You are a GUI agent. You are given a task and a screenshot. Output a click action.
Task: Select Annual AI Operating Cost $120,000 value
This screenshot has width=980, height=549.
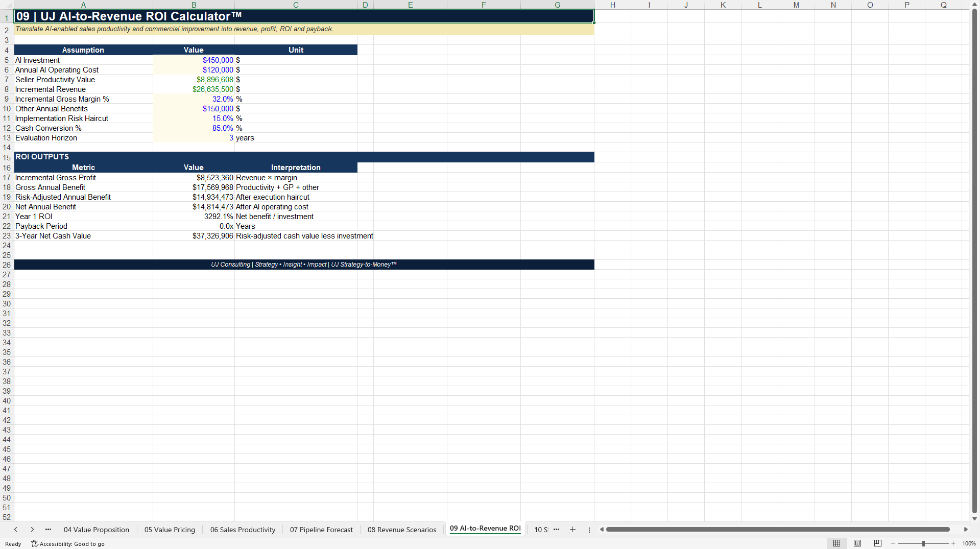(x=194, y=70)
